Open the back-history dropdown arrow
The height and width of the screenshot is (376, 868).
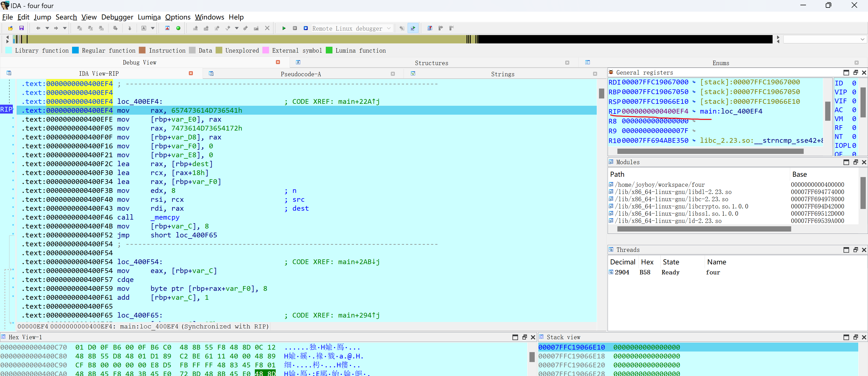47,28
